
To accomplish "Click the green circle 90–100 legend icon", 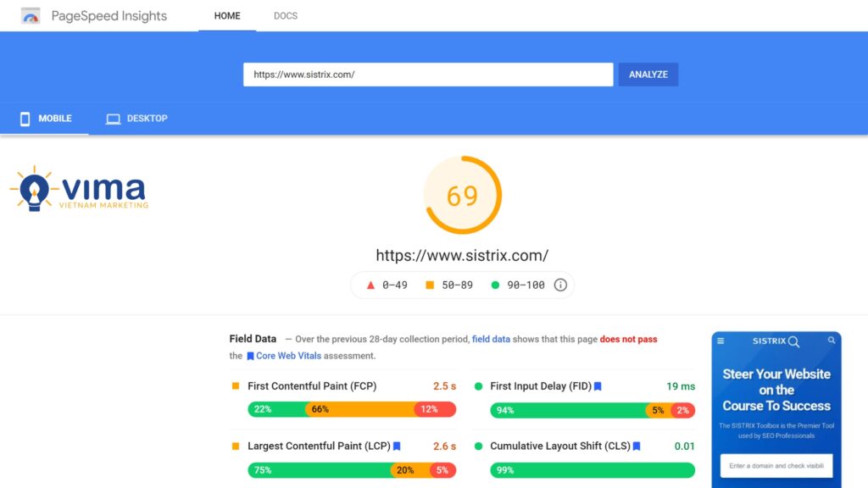I will click(495, 285).
